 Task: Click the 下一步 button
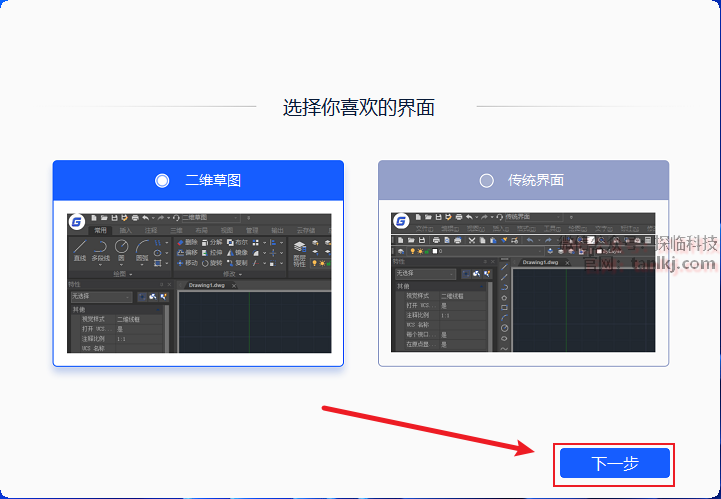pyautogui.click(x=614, y=463)
